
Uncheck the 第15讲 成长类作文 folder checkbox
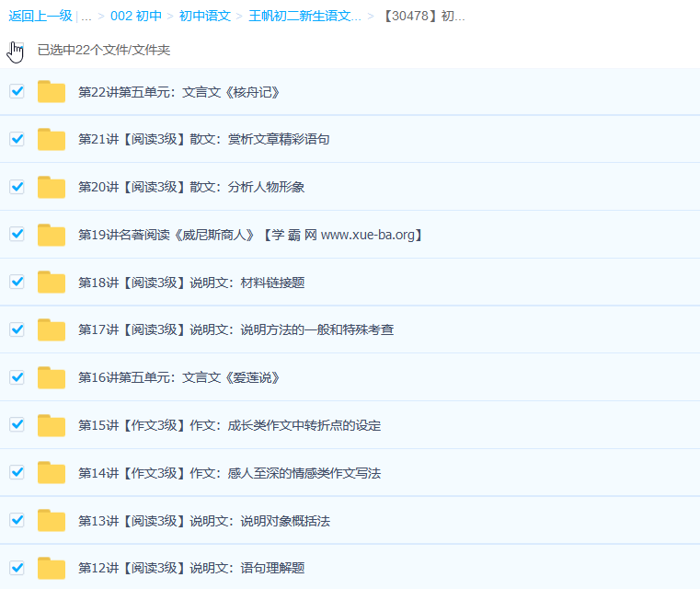(17, 424)
